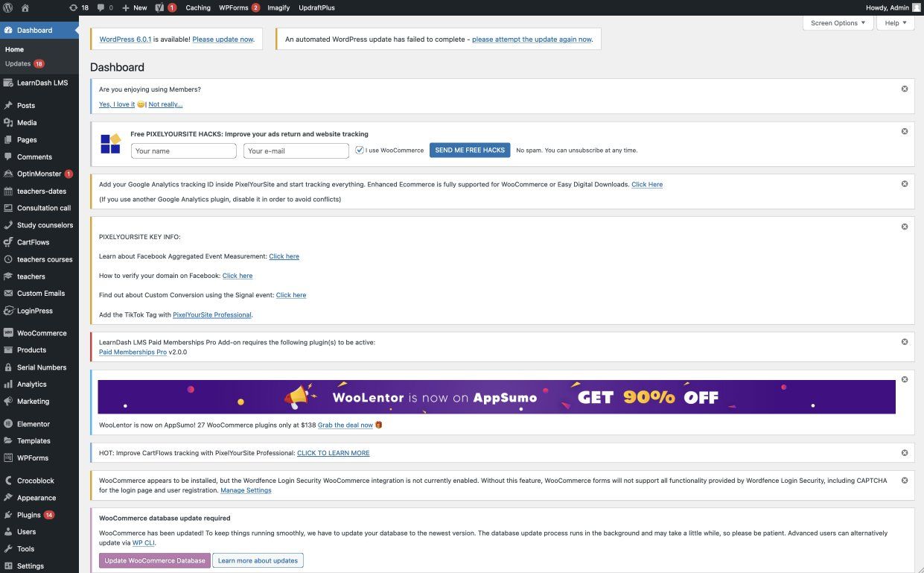
Task: Open the "Howdy, Admin" account menu
Action: pyautogui.click(x=893, y=7)
